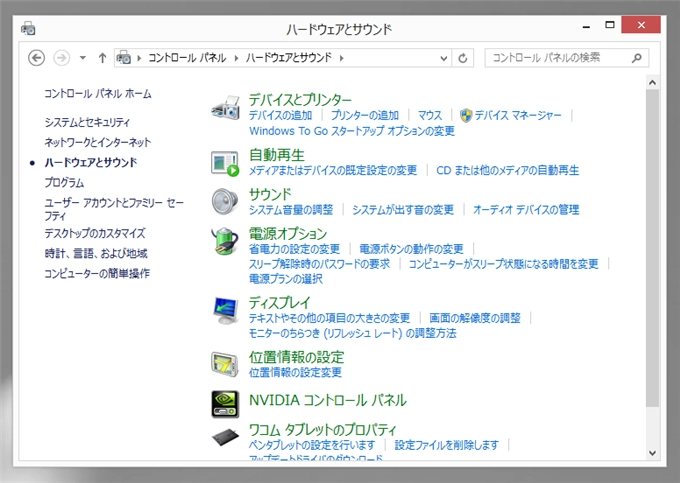This screenshot has width=680, height=483.
Task: Open コンピューターの簡単操作 in the sidebar
Action: pos(97,274)
